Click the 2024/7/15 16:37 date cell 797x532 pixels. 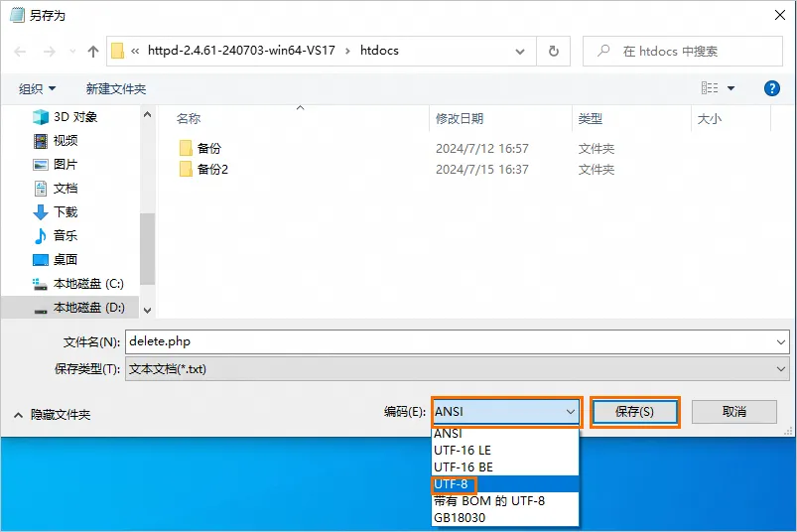click(x=481, y=169)
